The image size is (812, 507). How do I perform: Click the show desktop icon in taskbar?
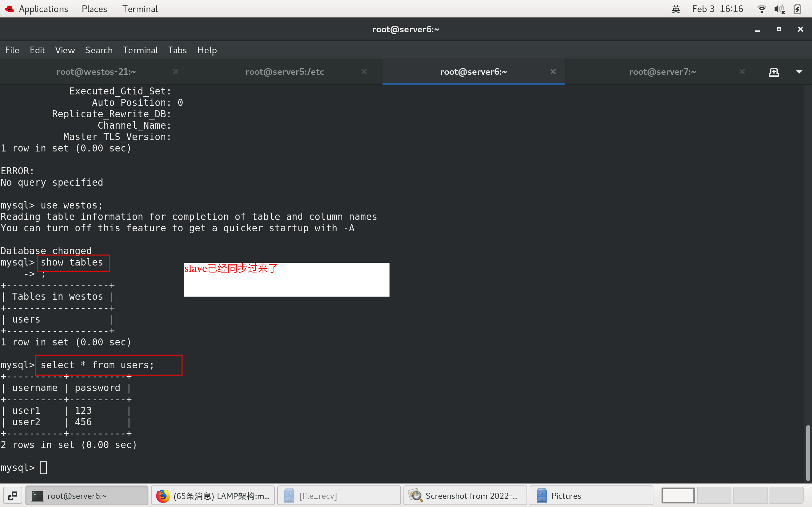pos(13,496)
